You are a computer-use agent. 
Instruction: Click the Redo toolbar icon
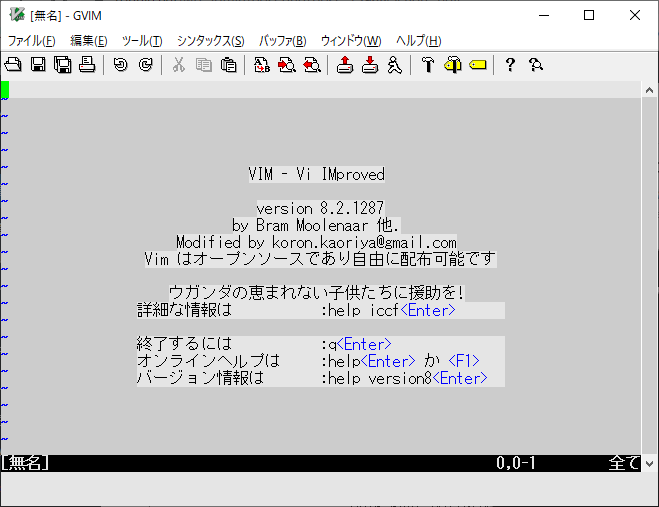(145, 65)
